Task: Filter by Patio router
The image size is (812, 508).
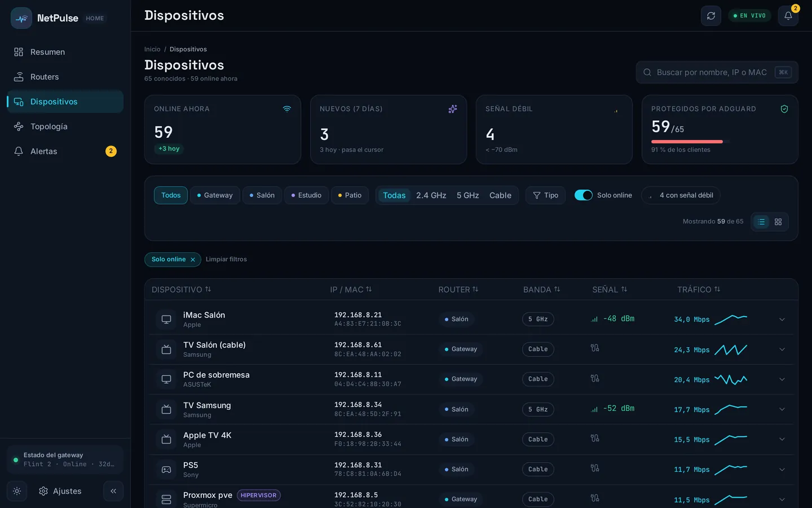Action: (350, 195)
